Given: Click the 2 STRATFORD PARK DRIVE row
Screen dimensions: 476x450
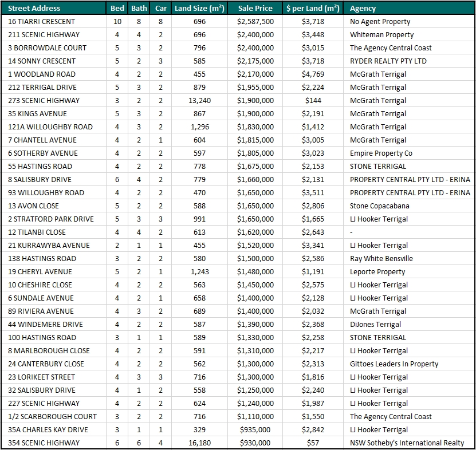Looking at the screenshot, I should coord(238,219).
